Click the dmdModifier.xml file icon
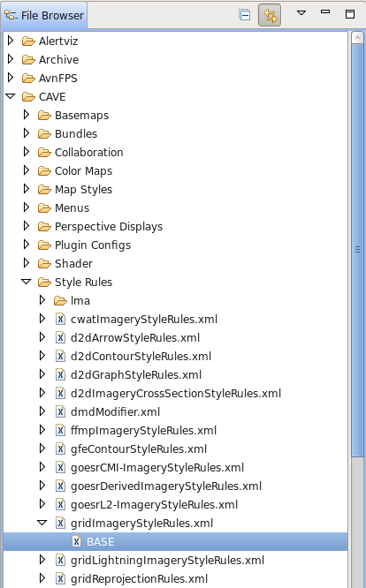Image resolution: width=366 pixels, height=588 pixels. [x=60, y=411]
